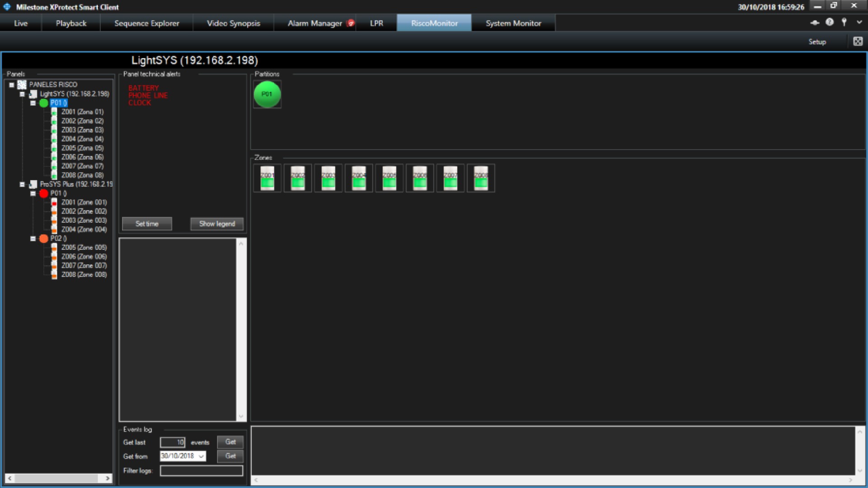Click the red P01 status circle under ProSYS Plus
Image resolution: width=868 pixels, height=488 pixels.
click(43, 193)
